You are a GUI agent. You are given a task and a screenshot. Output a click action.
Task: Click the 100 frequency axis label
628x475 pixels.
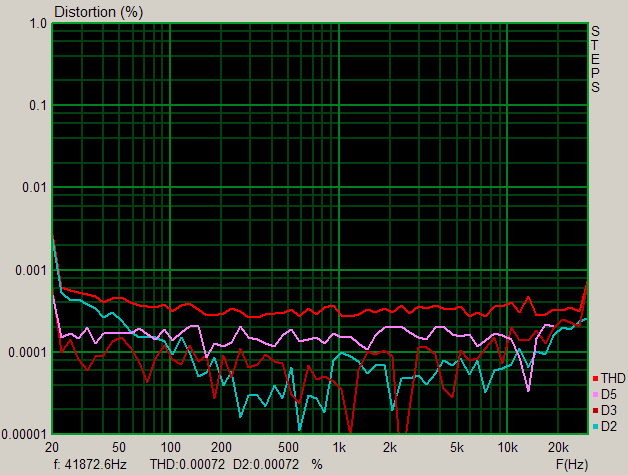[x=170, y=446]
